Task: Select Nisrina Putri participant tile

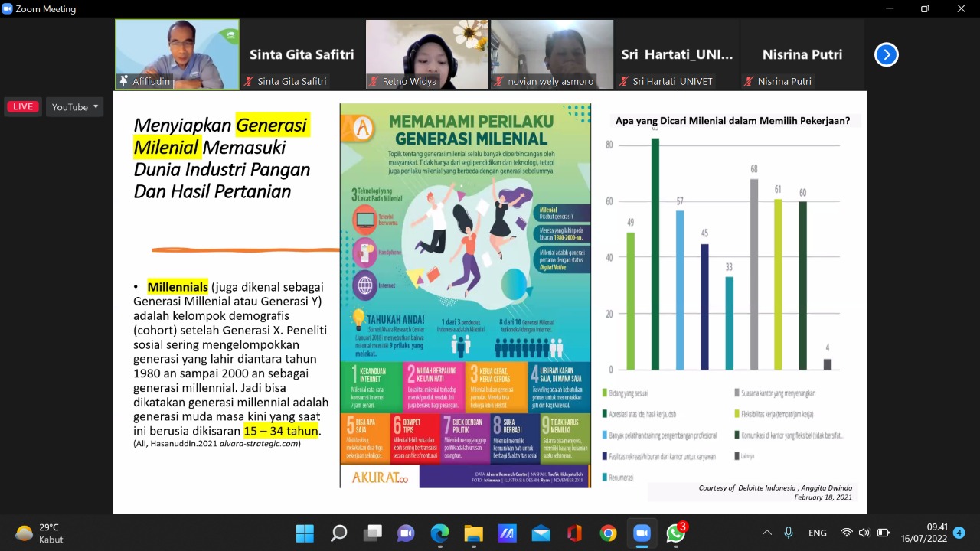Action: pos(802,54)
